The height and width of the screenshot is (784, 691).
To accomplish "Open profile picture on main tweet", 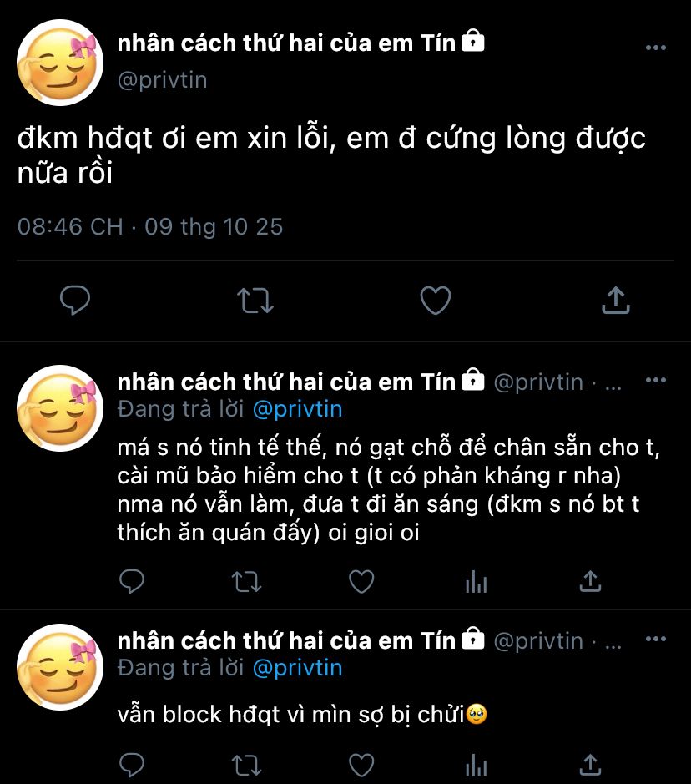I will 60,63.
